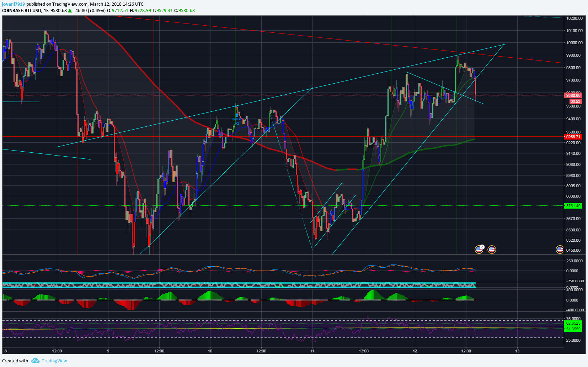The image size is (588, 367).
Task: Click the 9500.00 price axis label
Action: tap(573, 106)
